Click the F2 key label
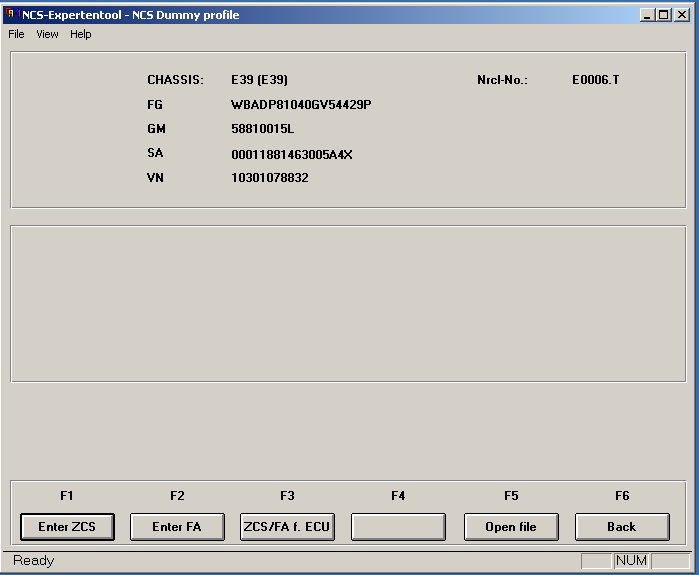Viewport: 699px width, 575px height. click(x=177, y=496)
